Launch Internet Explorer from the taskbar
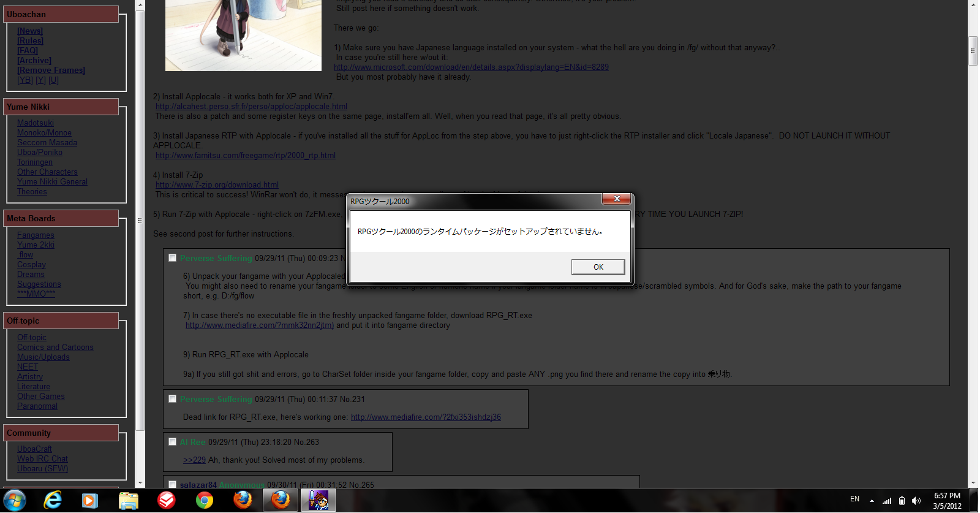 (53, 501)
